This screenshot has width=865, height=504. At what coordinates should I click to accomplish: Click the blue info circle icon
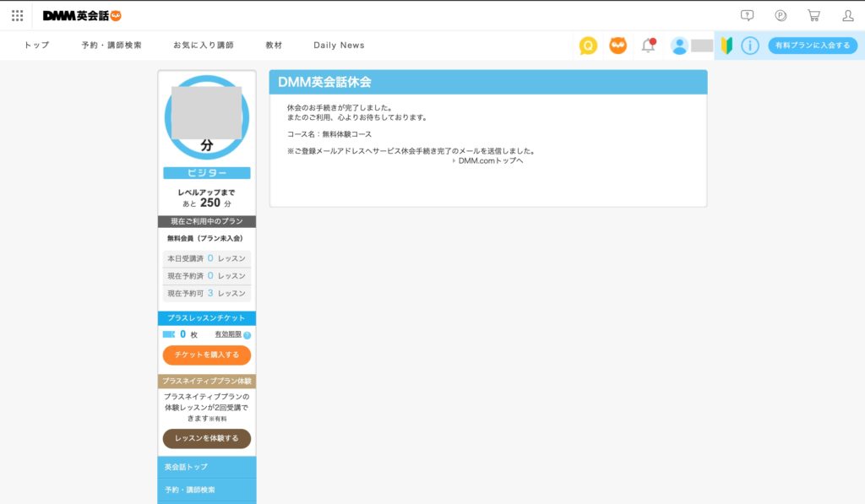(750, 46)
